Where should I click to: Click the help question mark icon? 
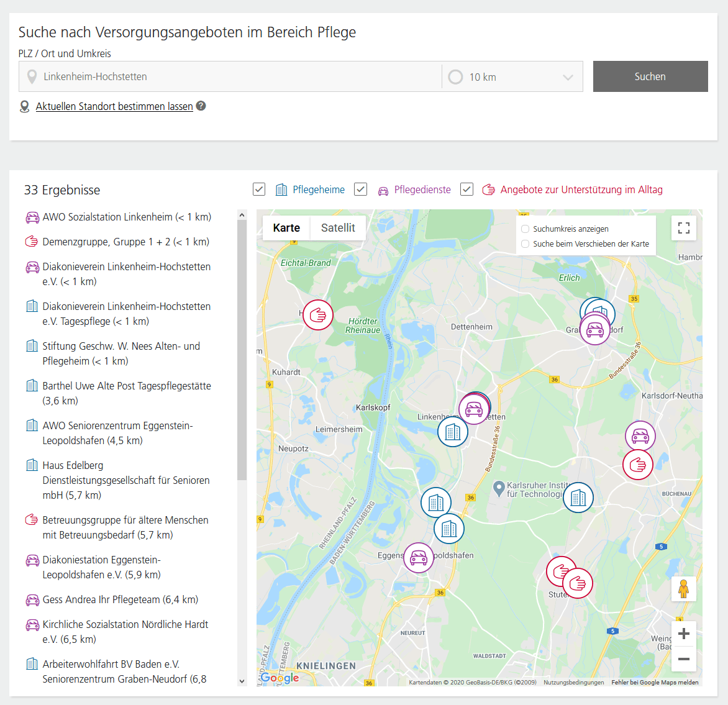coord(201,106)
